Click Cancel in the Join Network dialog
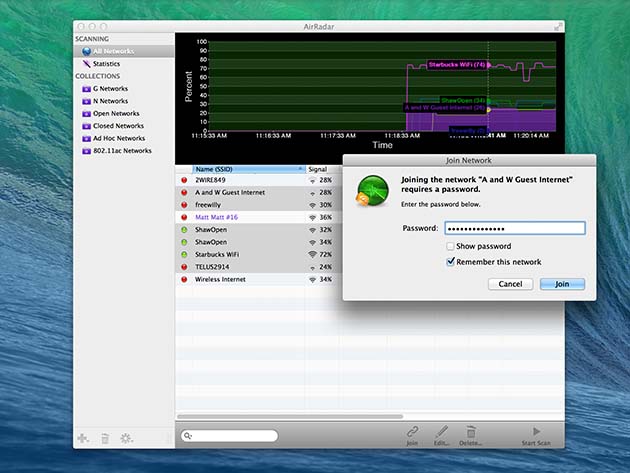Viewport: 630px width, 473px height. (x=510, y=284)
